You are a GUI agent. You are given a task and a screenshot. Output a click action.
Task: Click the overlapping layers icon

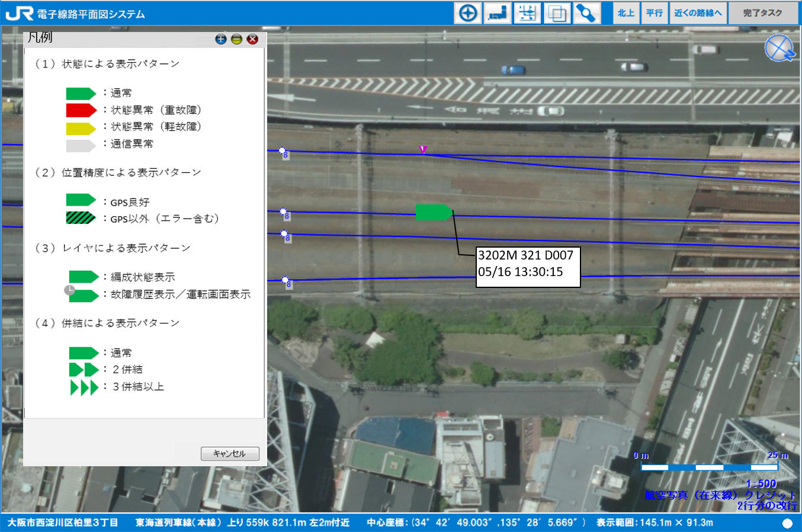point(556,13)
